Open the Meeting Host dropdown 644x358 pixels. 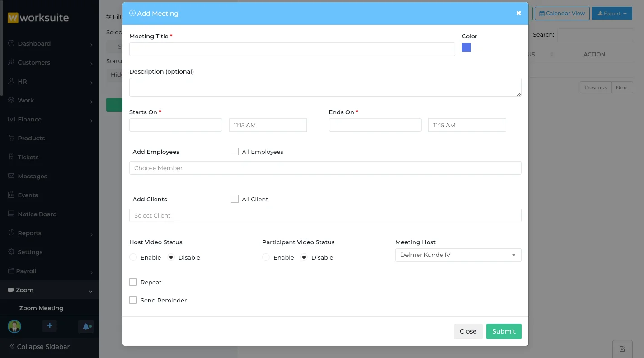pos(458,255)
